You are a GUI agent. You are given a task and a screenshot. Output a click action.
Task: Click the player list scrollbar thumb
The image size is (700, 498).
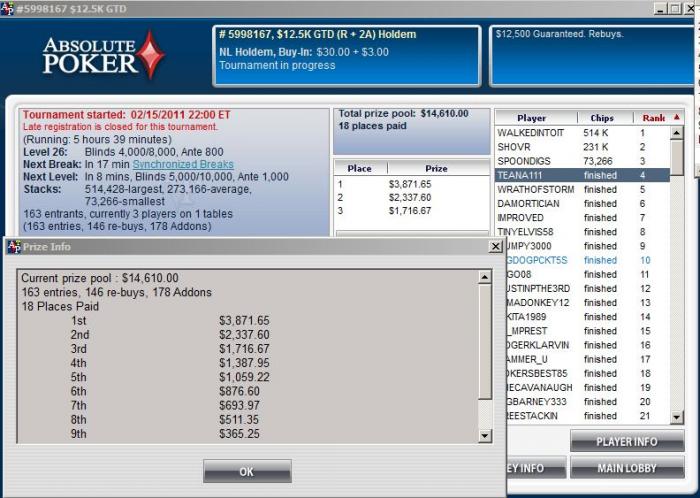[677, 158]
